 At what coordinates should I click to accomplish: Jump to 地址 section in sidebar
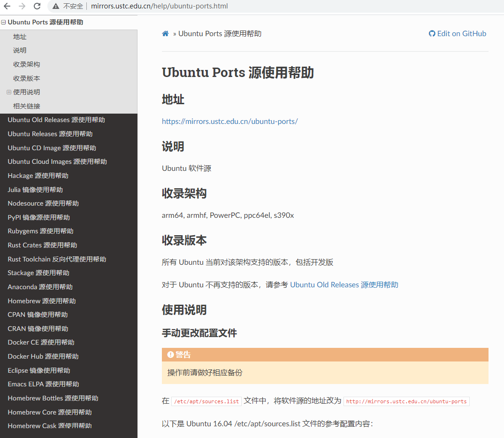pos(20,37)
